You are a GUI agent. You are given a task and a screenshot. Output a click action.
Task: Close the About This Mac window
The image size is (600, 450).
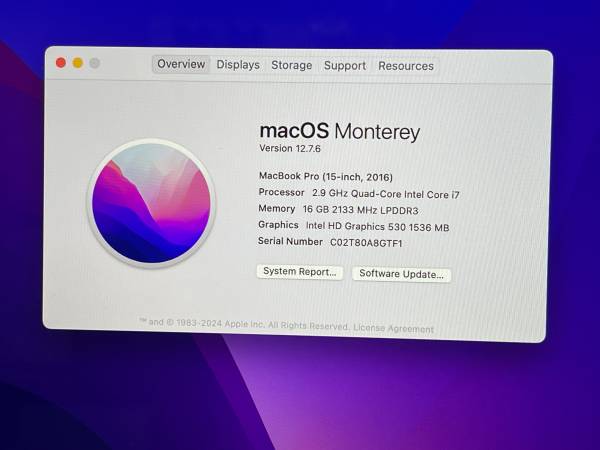[x=61, y=63]
